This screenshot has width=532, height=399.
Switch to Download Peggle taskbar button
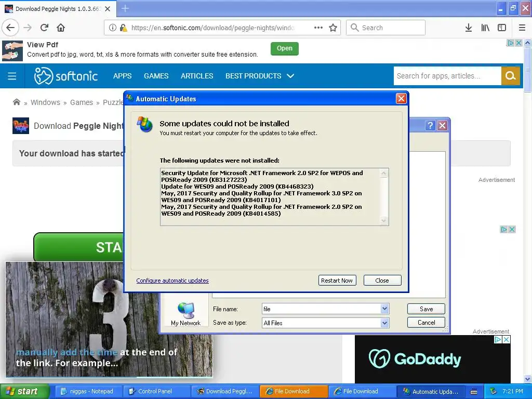(x=225, y=391)
